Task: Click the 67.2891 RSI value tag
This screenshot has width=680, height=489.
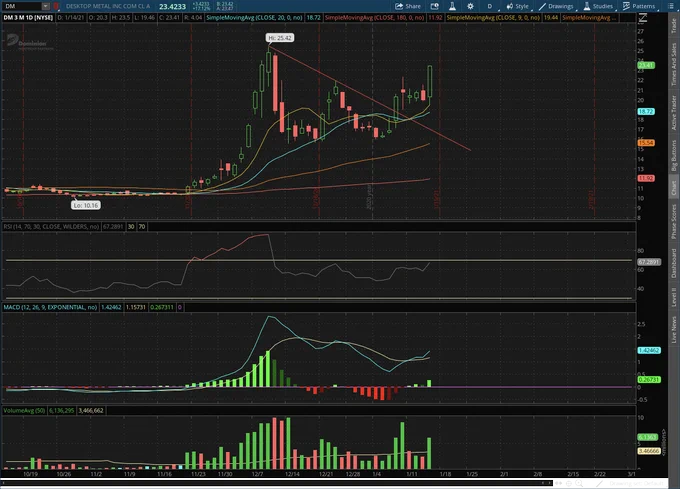Action: (649, 262)
